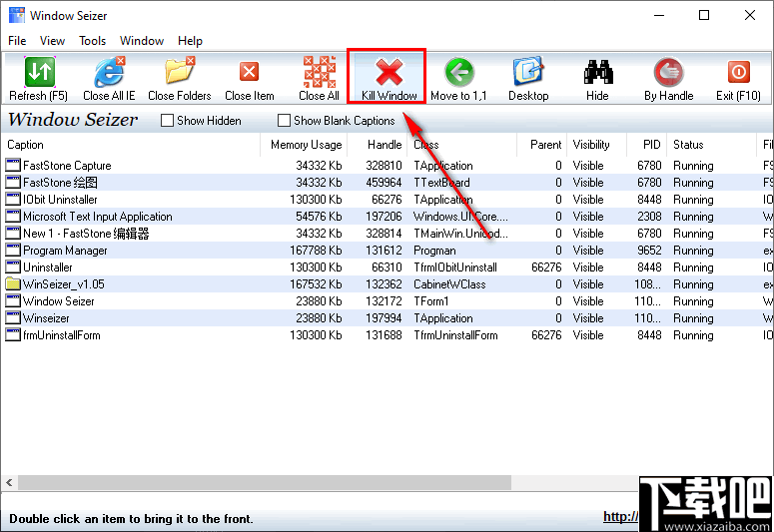The width and height of the screenshot is (774, 532).
Task: Click the Exit (F10) icon
Action: click(738, 72)
